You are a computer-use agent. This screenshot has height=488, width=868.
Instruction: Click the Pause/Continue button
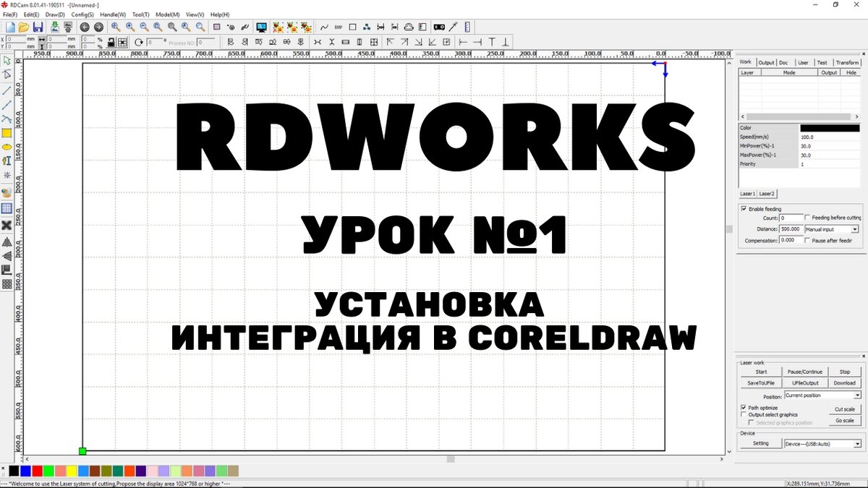pyautogui.click(x=805, y=372)
